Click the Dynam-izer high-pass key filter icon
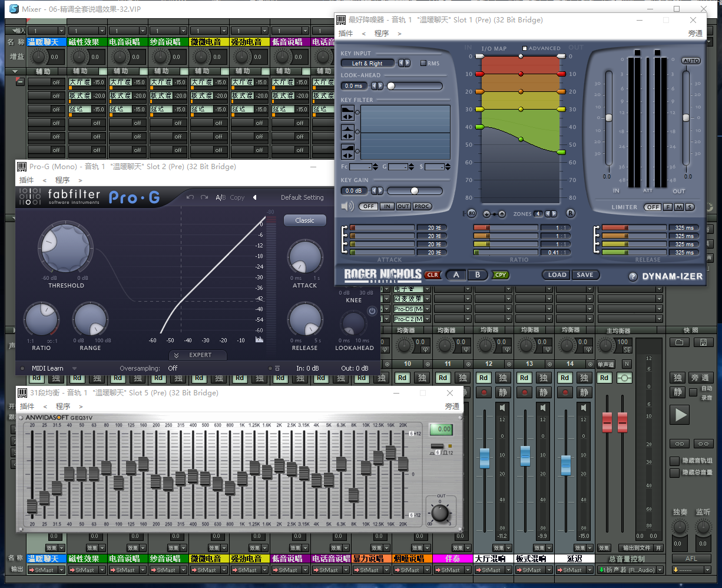 (347, 150)
